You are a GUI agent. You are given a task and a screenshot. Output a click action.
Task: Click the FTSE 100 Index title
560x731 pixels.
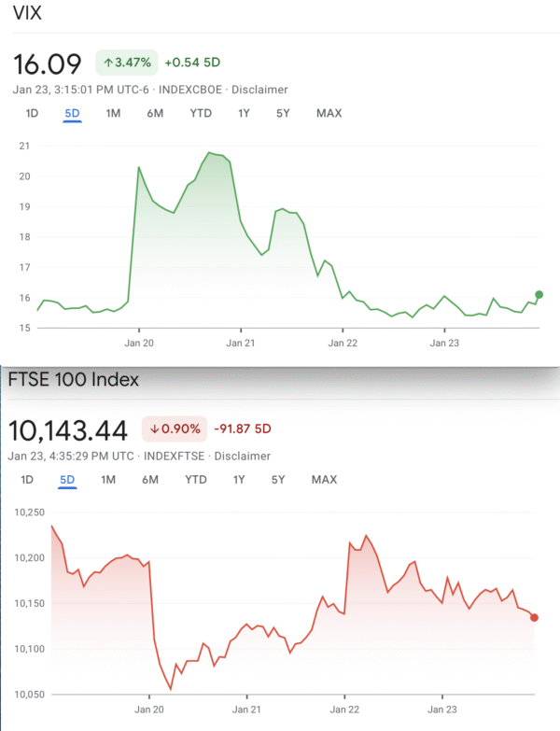pos(73,381)
